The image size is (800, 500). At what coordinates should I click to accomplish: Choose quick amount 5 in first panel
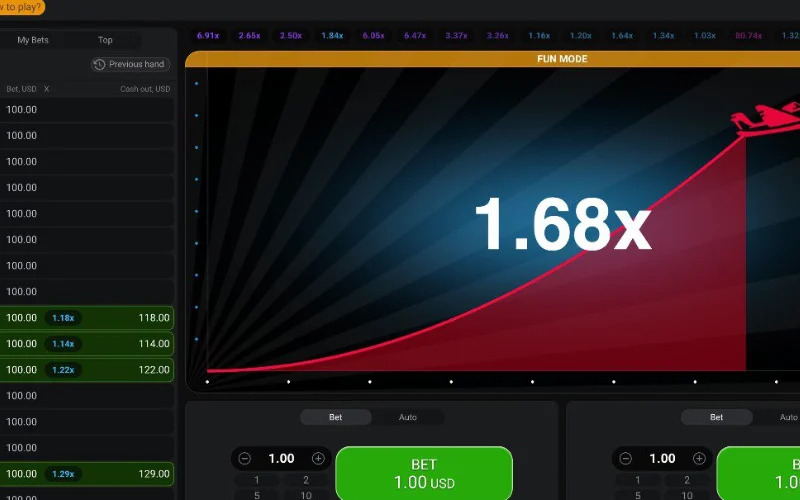pyautogui.click(x=257, y=495)
